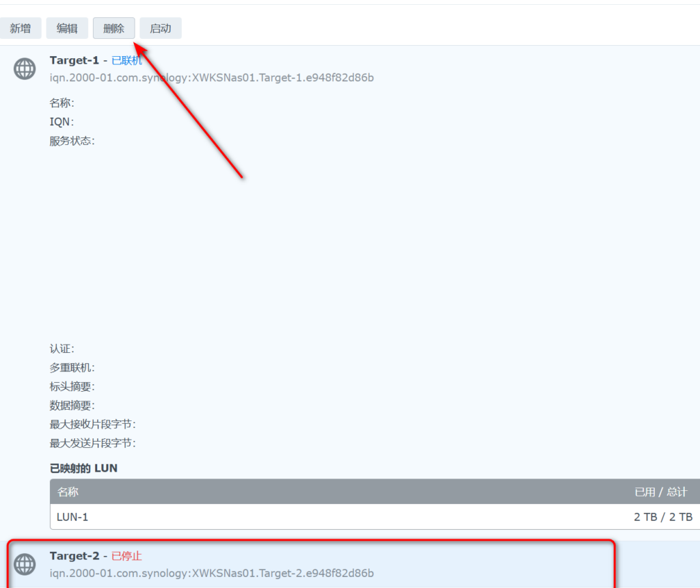Click the red 已停止 status label
Image resolution: width=700 pixels, height=588 pixels.
(x=126, y=556)
